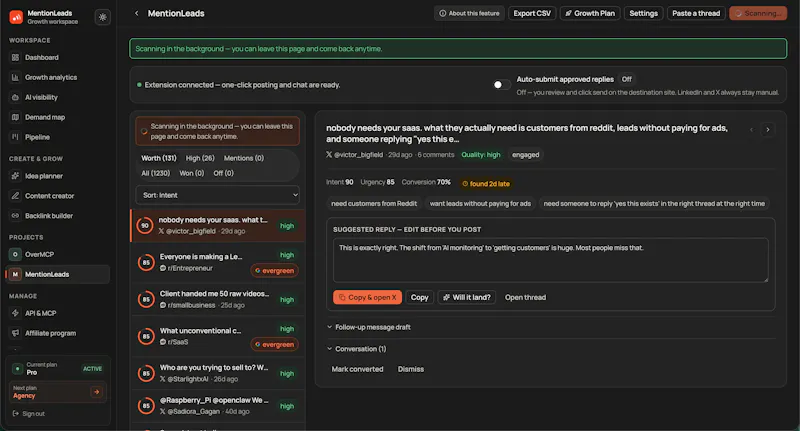
Task: Open the Sort: Intent dropdown
Action: point(217,195)
